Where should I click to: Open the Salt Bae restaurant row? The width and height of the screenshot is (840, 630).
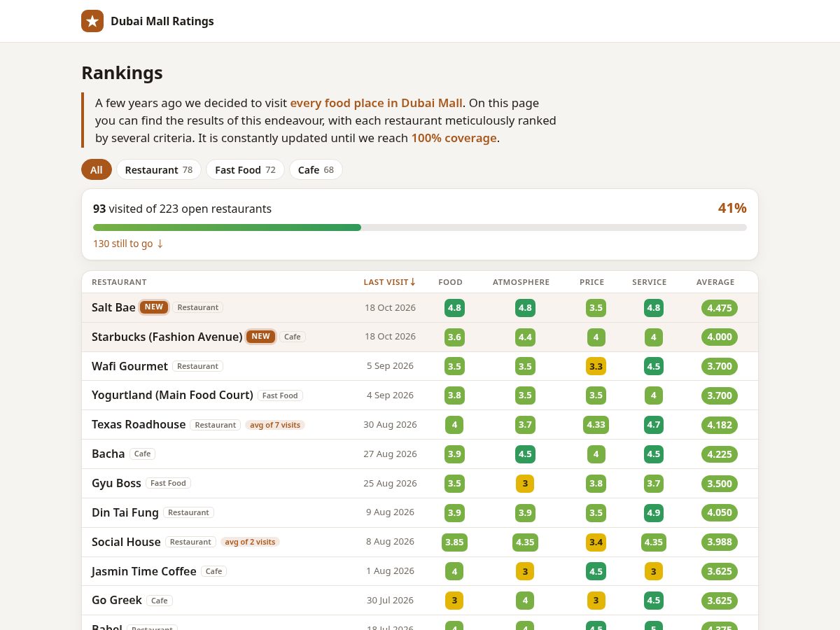point(420,307)
